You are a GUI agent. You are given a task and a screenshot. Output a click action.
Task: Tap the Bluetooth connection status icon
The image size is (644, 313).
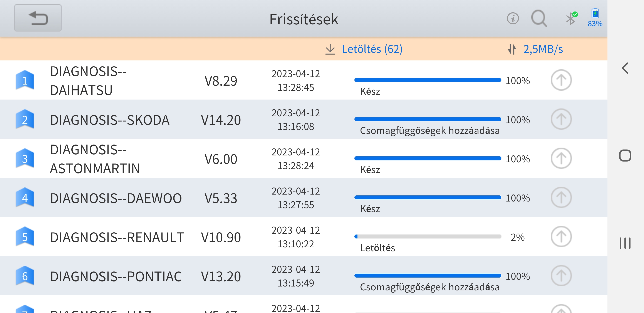[571, 18]
